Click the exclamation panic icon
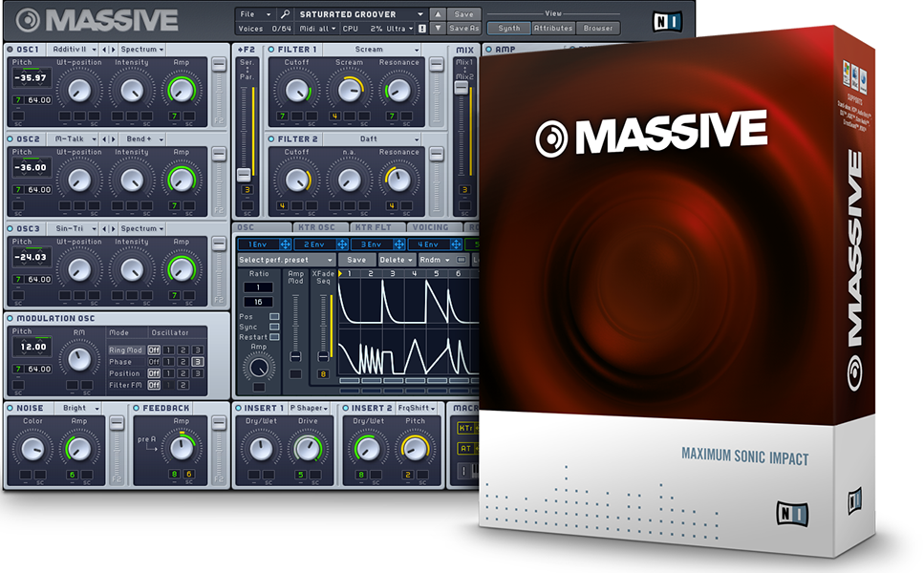Screen dimensions: 924x573 point(422,29)
